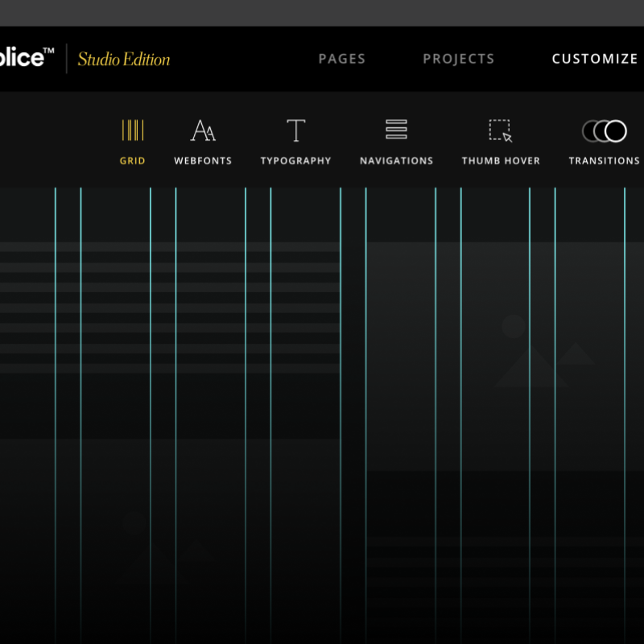
Task: Switch to the CUSTOMIZE section
Action: (595, 59)
